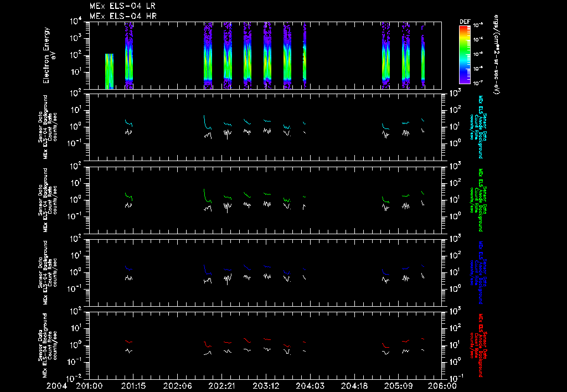Click the last narrow spectrogram burst before 206:00
The height and width of the screenshot is (392, 567).
pyautogui.click(x=422, y=56)
